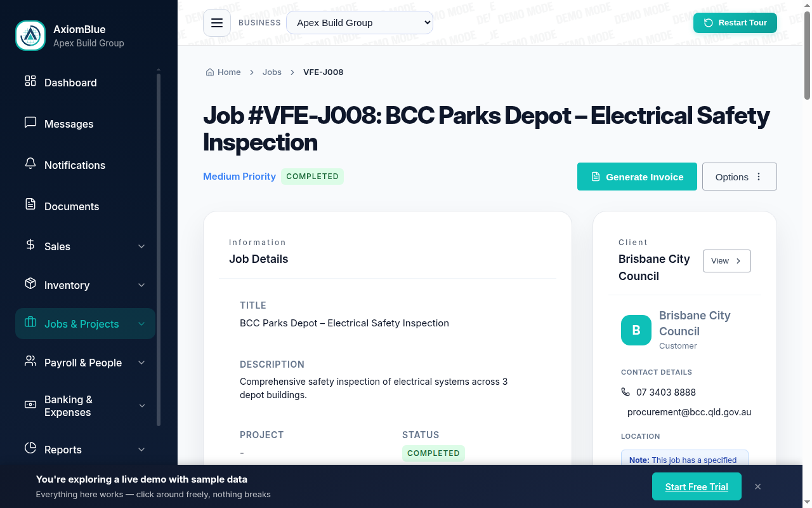This screenshot has width=812, height=508.
Task: Open Documents in the sidebar
Action: [x=85, y=206]
